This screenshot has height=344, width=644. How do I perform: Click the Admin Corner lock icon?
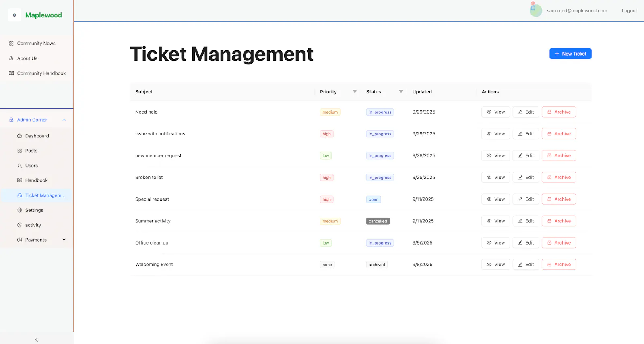(x=11, y=120)
